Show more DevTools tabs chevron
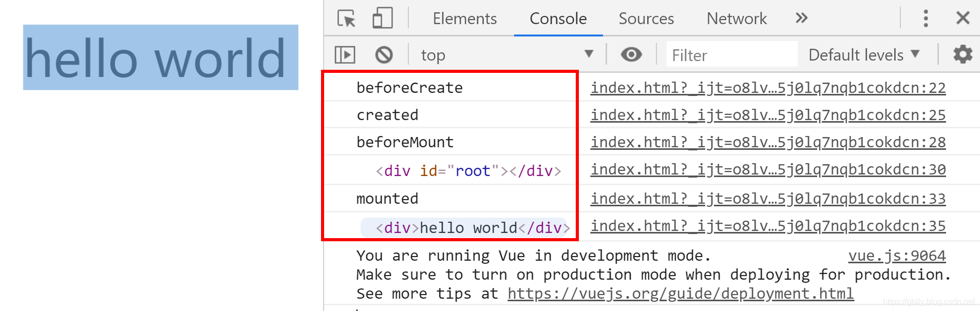The width and height of the screenshot is (980, 311). pos(801,18)
